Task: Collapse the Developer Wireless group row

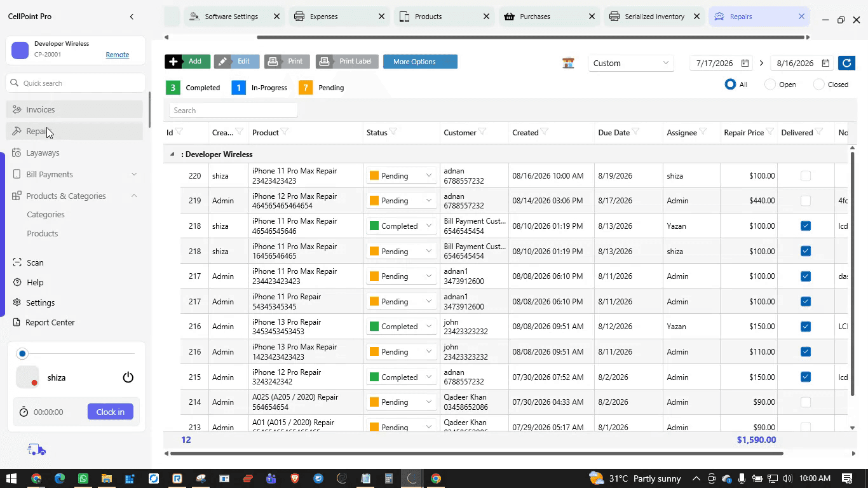Action: [x=172, y=154]
